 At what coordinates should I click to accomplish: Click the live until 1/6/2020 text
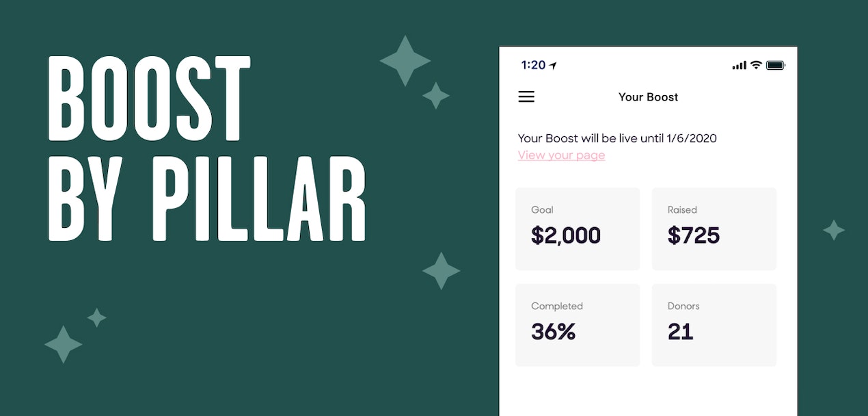617,138
